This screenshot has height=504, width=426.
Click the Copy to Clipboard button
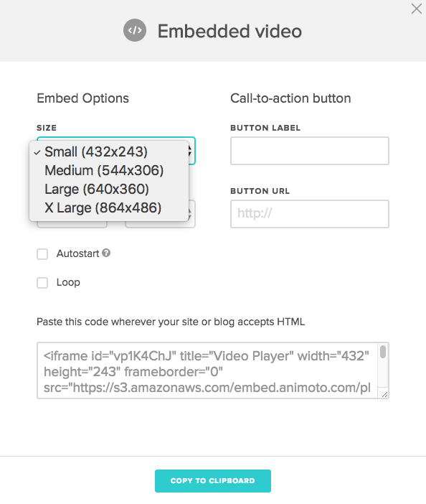click(x=213, y=481)
